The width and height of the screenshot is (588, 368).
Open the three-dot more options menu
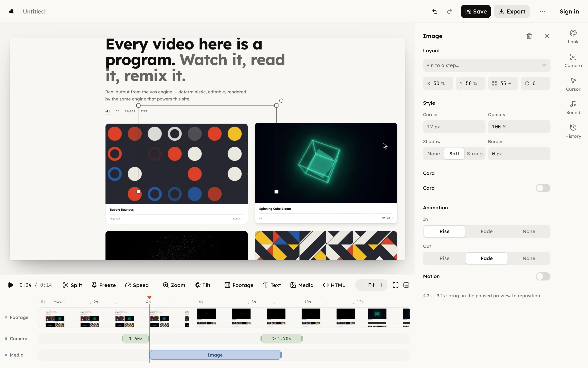[x=542, y=11]
